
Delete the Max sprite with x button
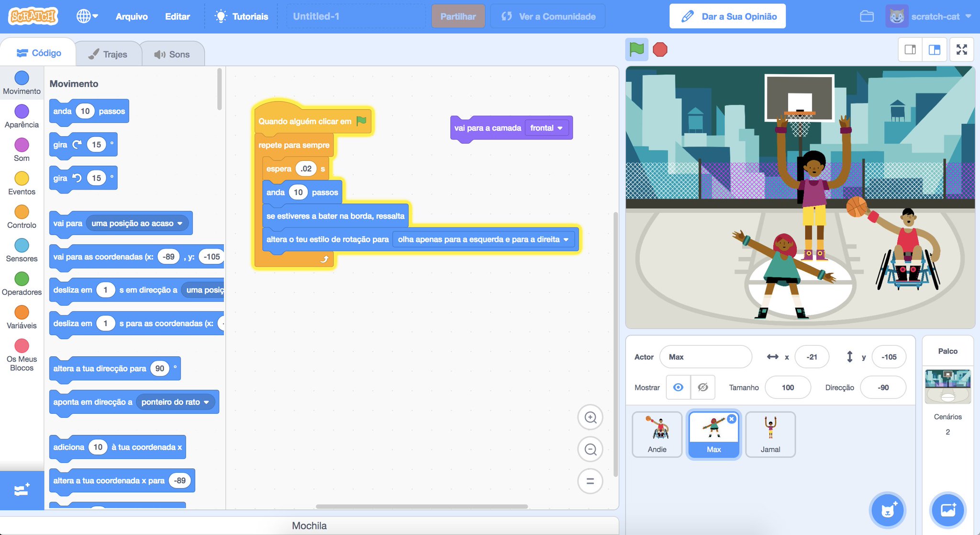732,419
